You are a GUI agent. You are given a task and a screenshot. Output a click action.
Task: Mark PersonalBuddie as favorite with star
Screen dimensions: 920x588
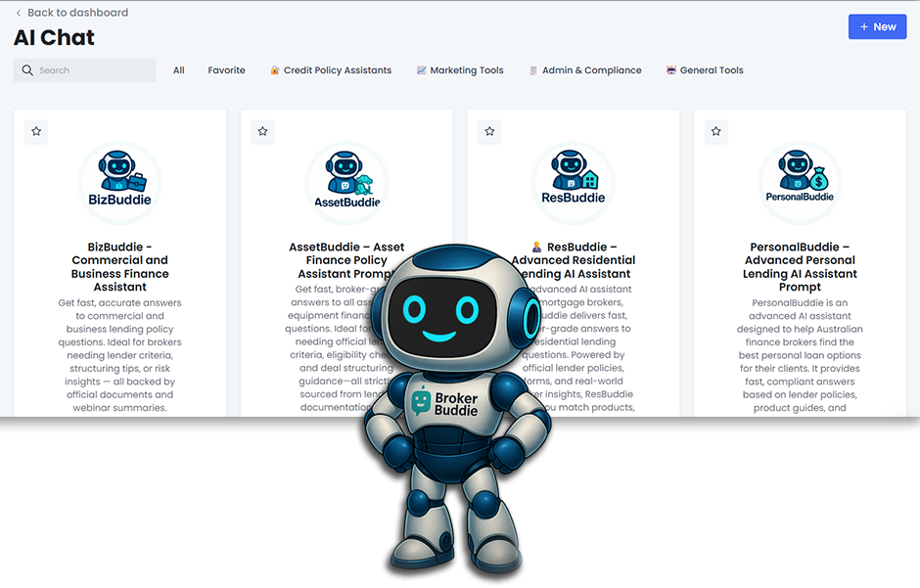tap(716, 131)
